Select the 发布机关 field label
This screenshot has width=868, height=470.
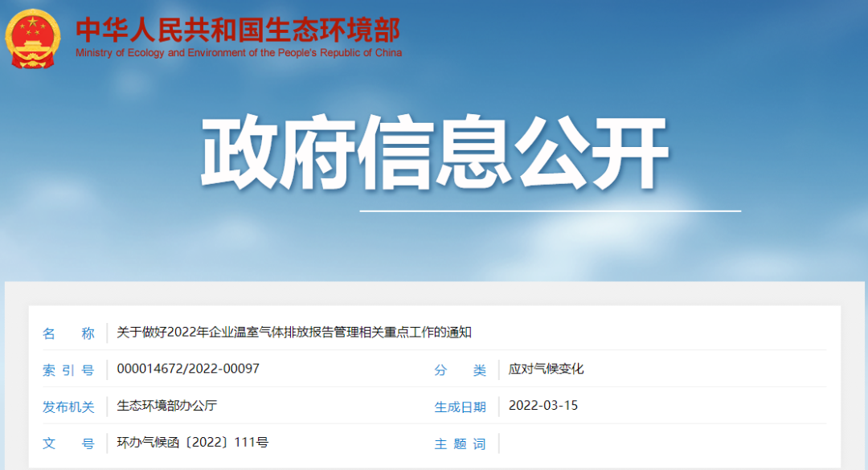(68, 407)
